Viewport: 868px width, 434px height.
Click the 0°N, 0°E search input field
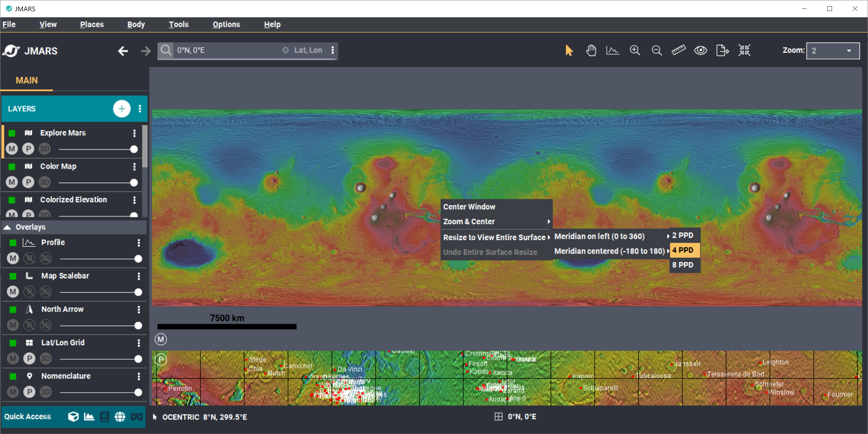point(227,50)
